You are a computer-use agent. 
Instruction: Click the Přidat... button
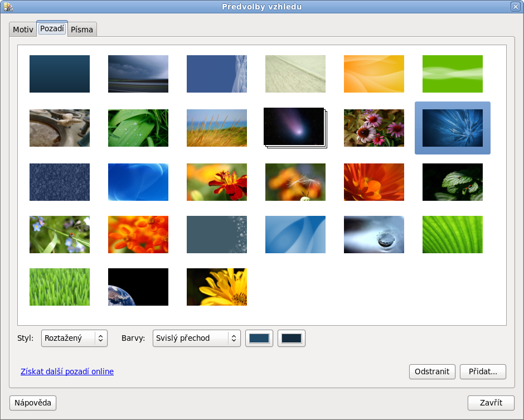483,371
